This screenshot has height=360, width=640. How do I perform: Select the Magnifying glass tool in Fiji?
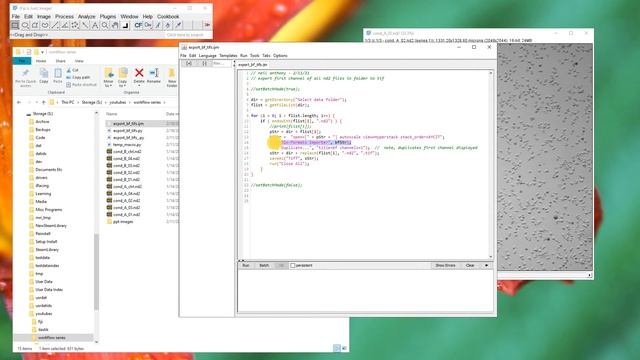click(x=105, y=25)
